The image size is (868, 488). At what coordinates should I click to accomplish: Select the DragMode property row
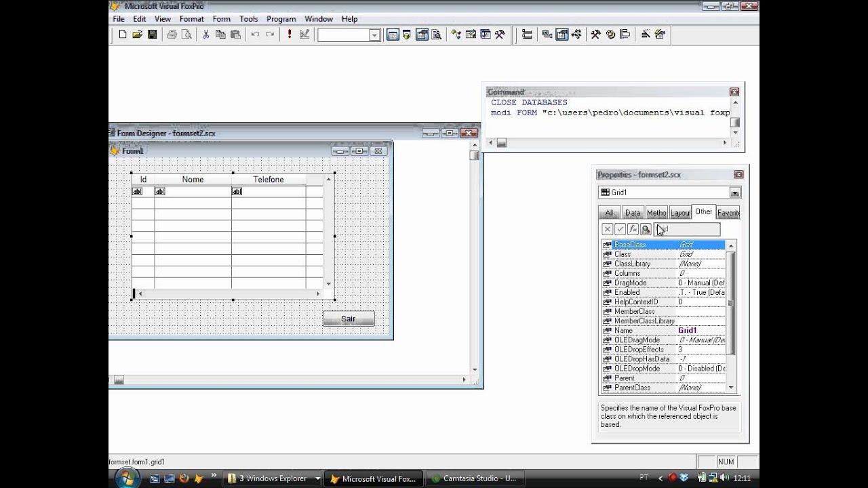[x=663, y=283]
